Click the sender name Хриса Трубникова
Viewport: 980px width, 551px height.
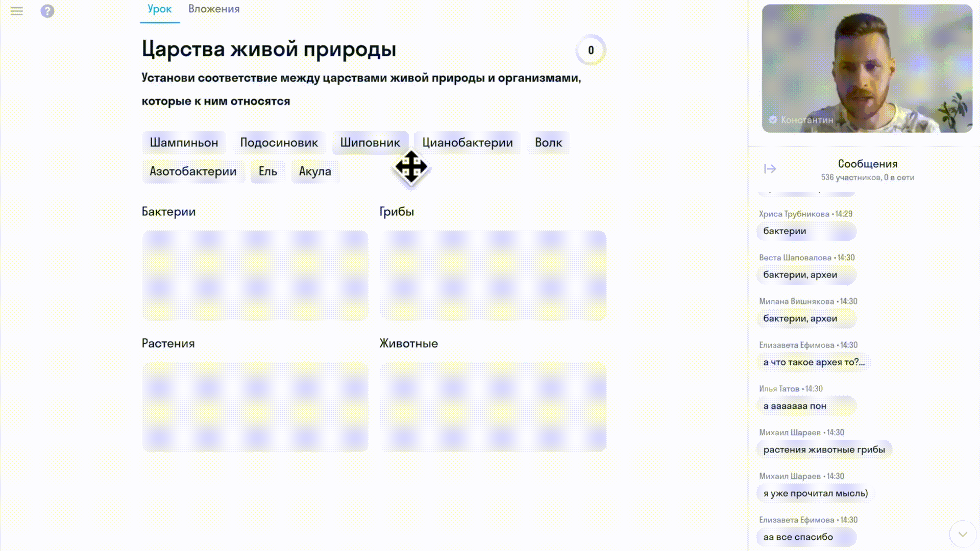coord(794,214)
